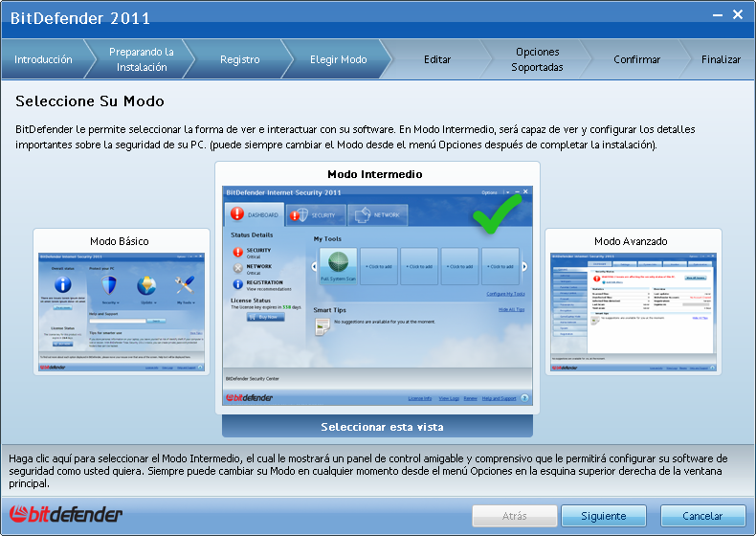The width and height of the screenshot is (756, 536).
Task: Jump to the Editar step
Action: point(436,59)
